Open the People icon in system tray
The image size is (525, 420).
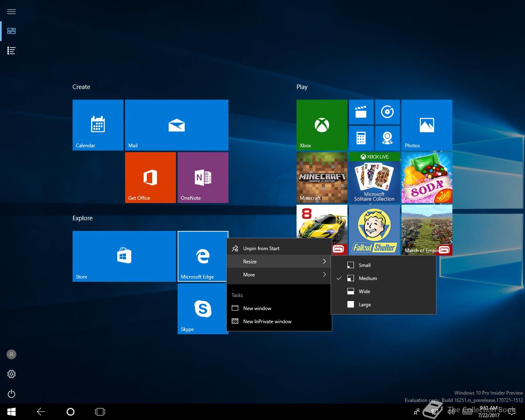click(x=417, y=412)
